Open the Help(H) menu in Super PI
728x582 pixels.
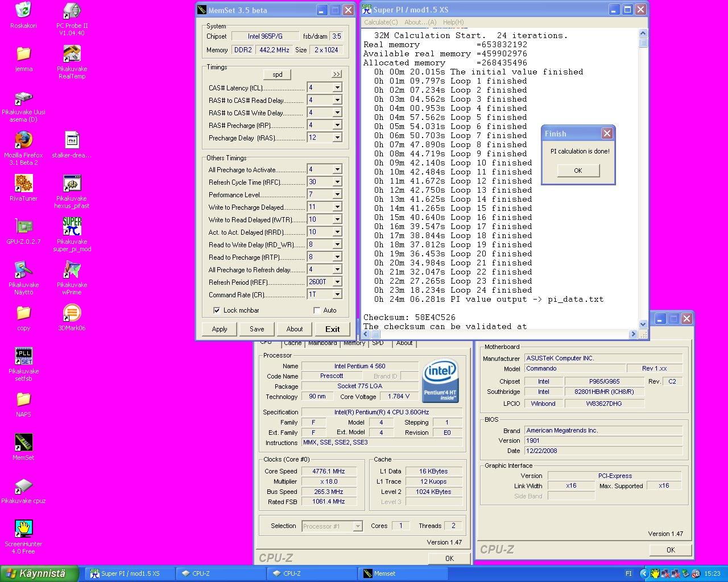pyautogui.click(x=453, y=22)
